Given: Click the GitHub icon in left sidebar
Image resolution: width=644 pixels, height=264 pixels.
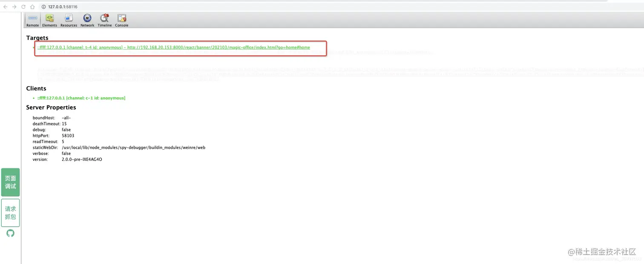Looking at the screenshot, I should click(10, 233).
